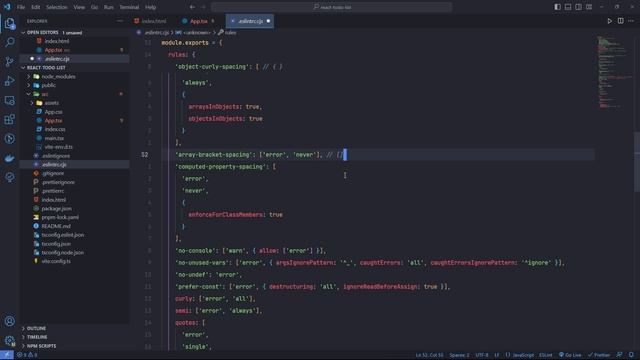Image resolution: width=640 pixels, height=360 pixels.
Task: Open the editor More Actions ellipsis
Action: [631, 21]
